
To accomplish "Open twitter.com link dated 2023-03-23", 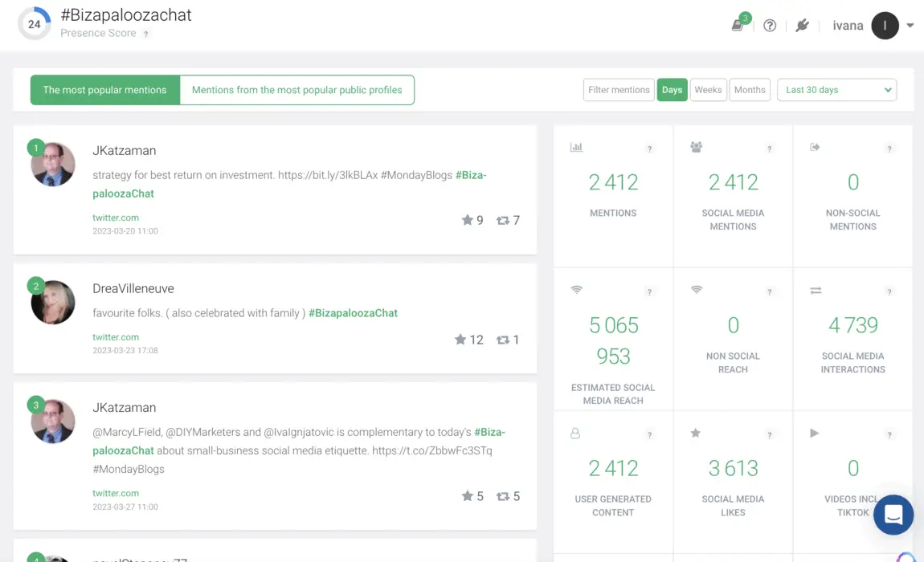I will point(116,337).
